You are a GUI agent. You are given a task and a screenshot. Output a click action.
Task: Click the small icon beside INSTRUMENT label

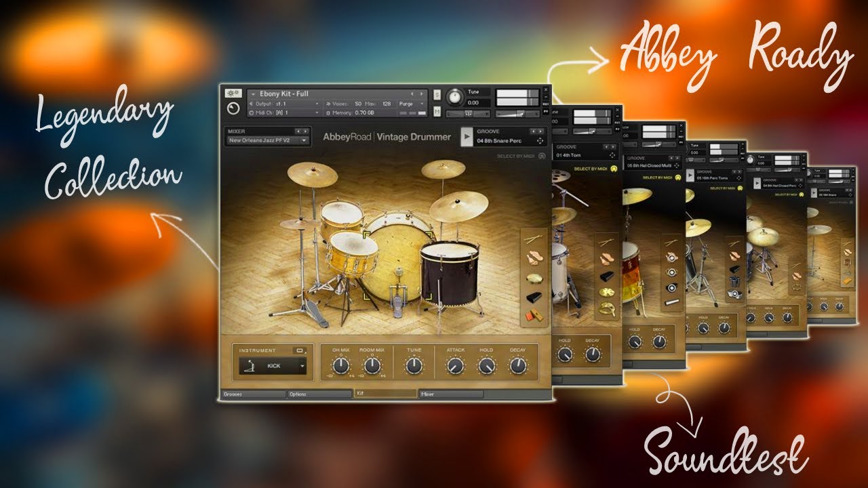coord(300,350)
